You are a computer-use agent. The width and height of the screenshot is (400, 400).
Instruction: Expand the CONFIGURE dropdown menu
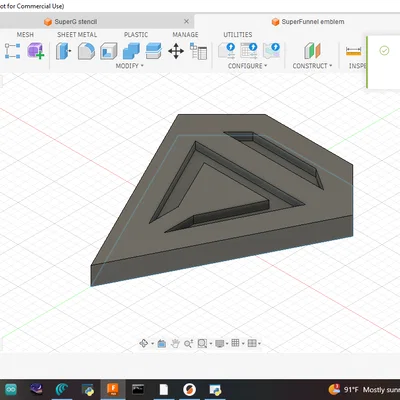coord(248,66)
